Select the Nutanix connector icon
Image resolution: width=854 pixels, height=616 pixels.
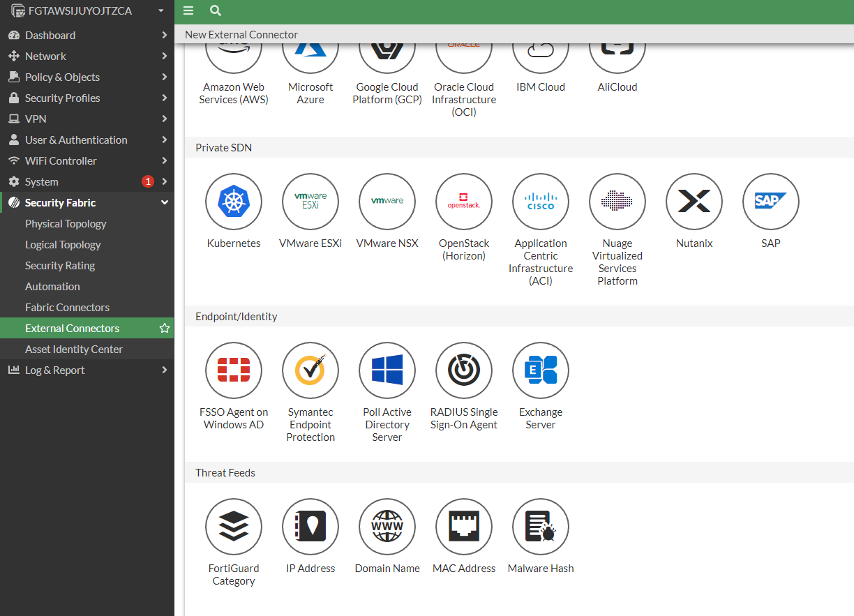pyautogui.click(x=694, y=202)
